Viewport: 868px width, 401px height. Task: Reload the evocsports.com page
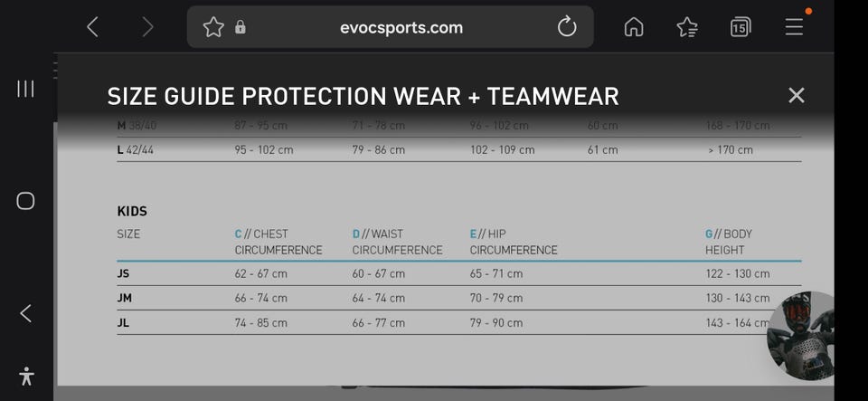click(x=567, y=27)
